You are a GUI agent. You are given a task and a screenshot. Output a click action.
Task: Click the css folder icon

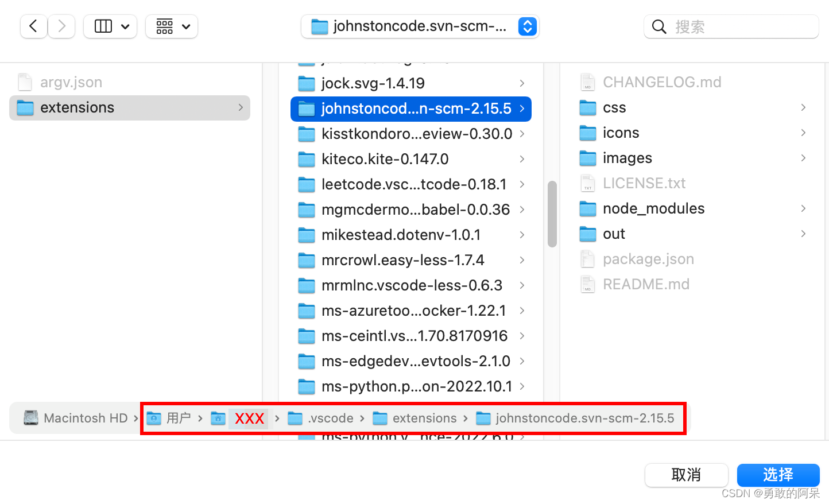coord(588,107)
